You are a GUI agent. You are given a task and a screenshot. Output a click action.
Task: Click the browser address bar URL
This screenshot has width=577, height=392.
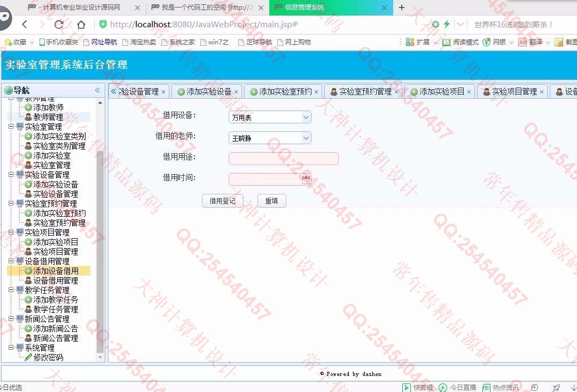[204, 25]
